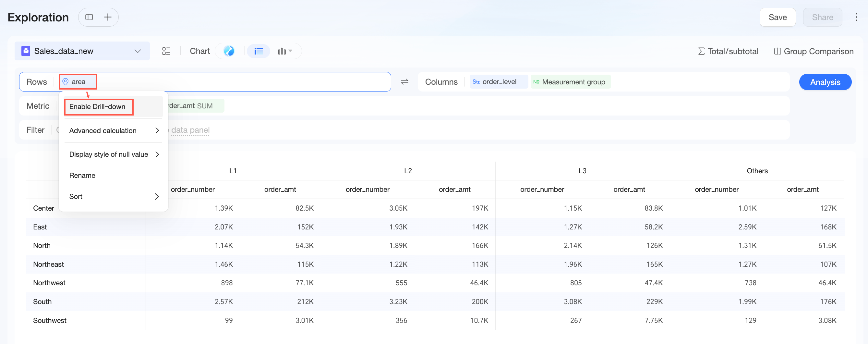
Task: Expand the Sales_data_new dataset dropdown
Action: (x=82, y=51)
